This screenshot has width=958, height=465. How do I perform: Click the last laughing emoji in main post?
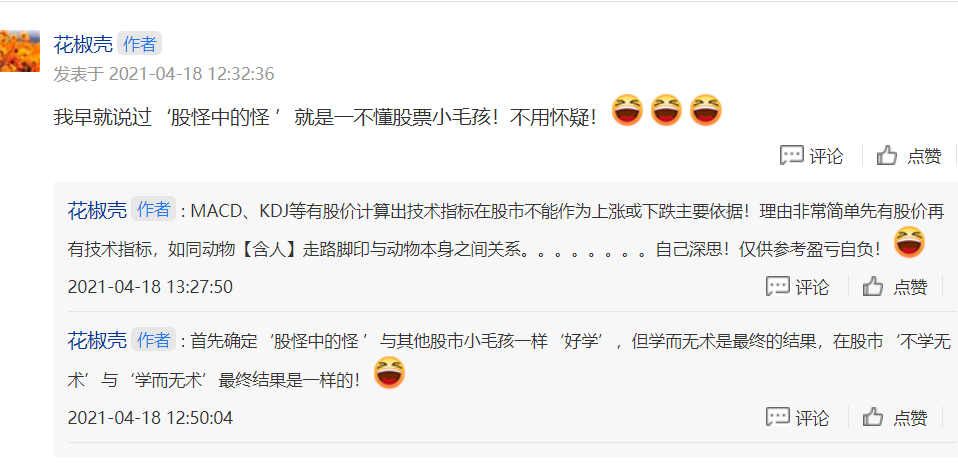[706, 111]
